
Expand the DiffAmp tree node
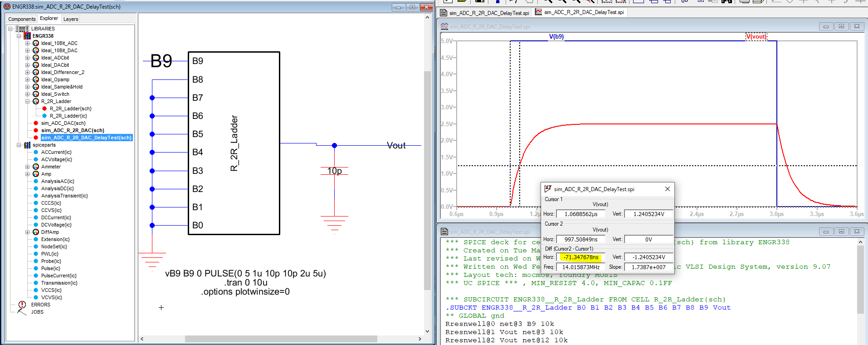click(x=27, y=232)
